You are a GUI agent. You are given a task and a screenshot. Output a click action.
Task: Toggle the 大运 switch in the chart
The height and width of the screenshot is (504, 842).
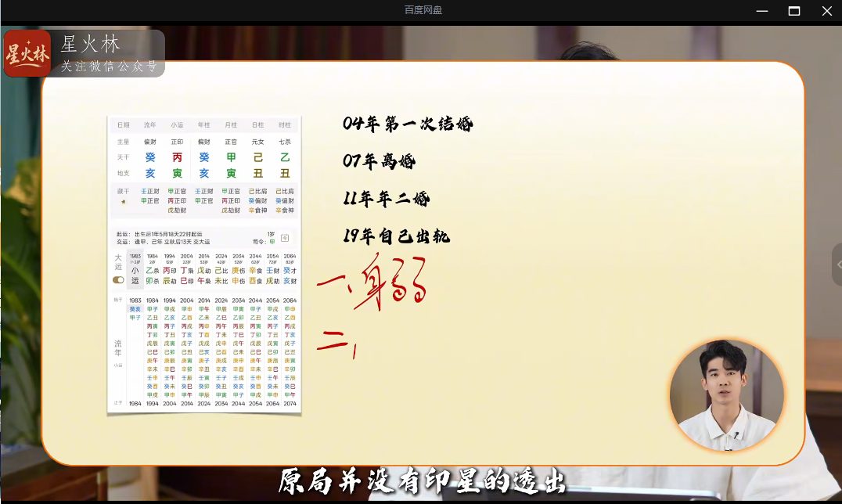tap(118, 280)
